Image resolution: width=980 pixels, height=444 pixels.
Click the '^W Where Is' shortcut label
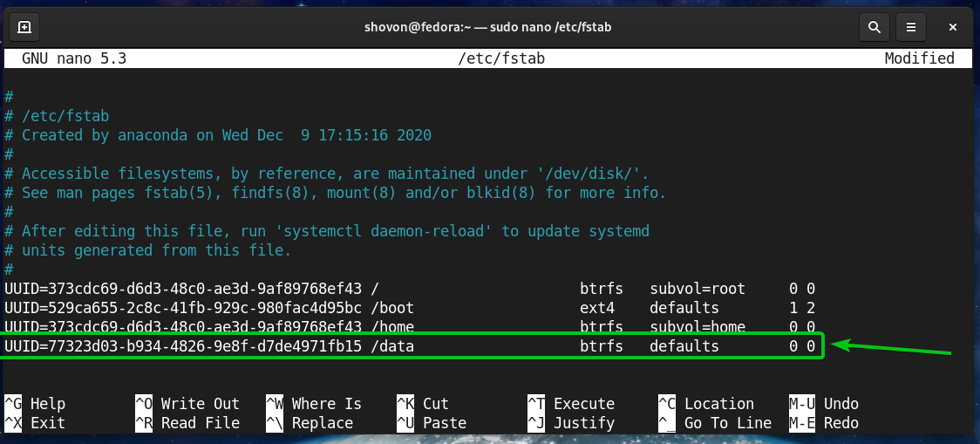pos(314,404)
